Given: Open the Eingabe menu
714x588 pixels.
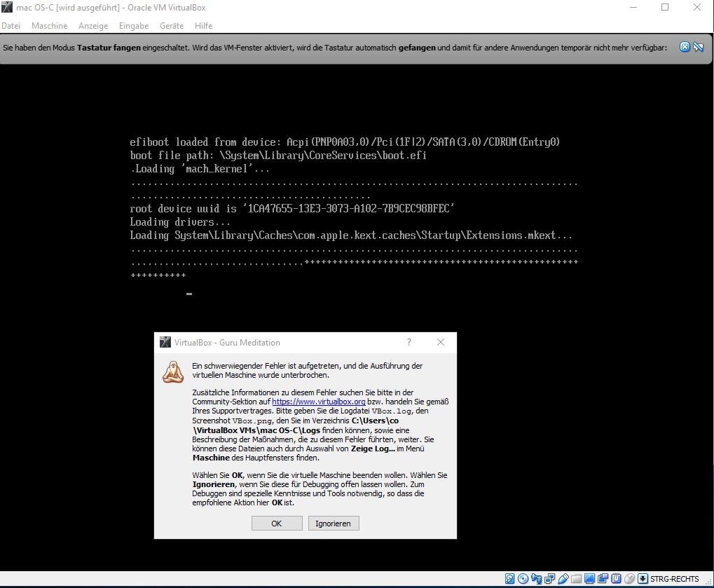Looking at the screenshot, I should pos(134,26).
